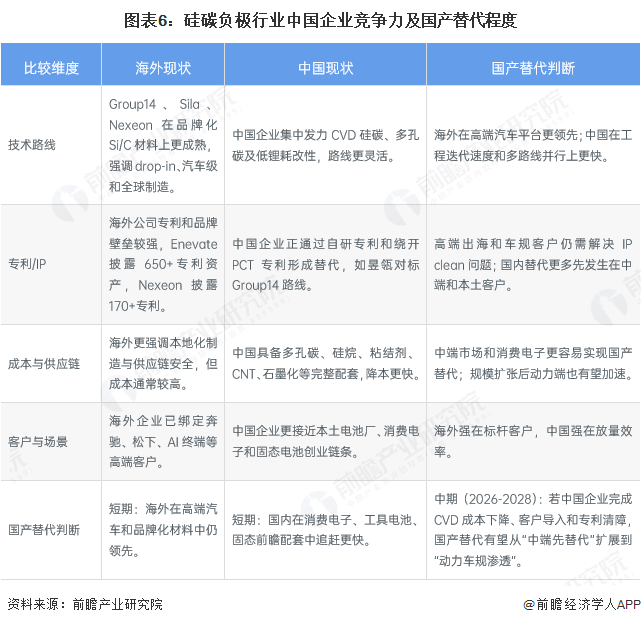Click the cell 中端市场和消费电子更容易实现国产替代
This screenshot has height=625, width=641.
(533, 363)
